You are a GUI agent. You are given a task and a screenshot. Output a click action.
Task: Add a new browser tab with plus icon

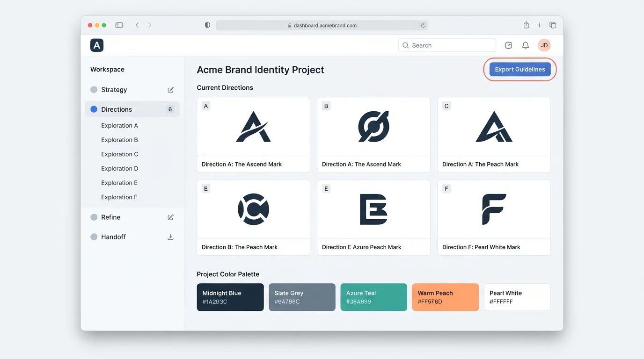539,25
